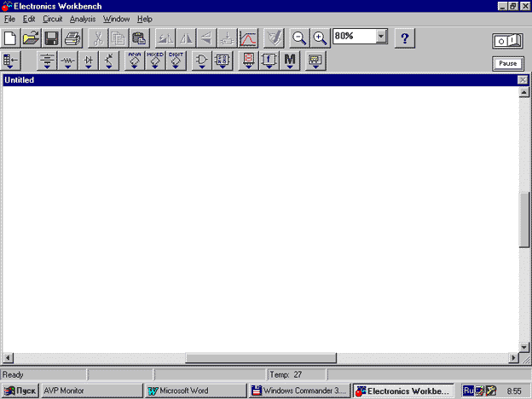Open the Favorites parts bin
The height and width of the screenshot is (399, 532).
[11, 61]
